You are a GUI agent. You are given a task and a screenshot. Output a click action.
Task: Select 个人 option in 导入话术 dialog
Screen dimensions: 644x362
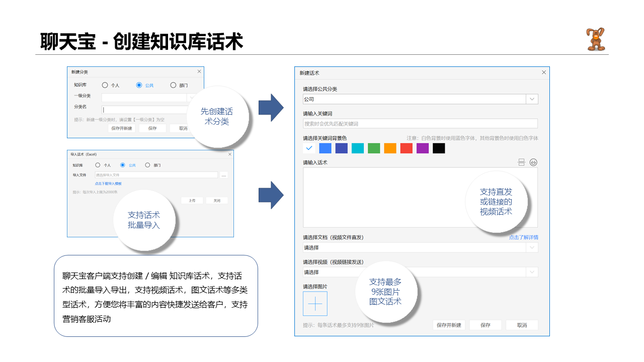point(98,164)
